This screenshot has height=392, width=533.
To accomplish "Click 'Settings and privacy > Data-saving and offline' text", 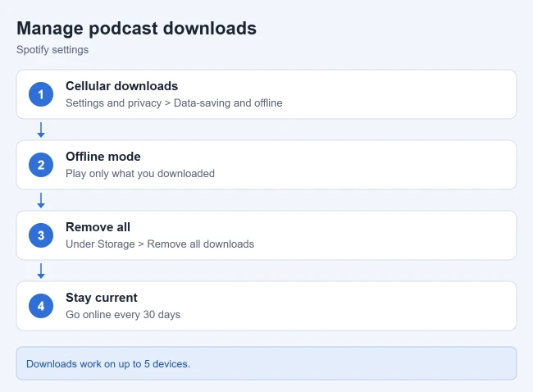I will [x=174, y=103].
